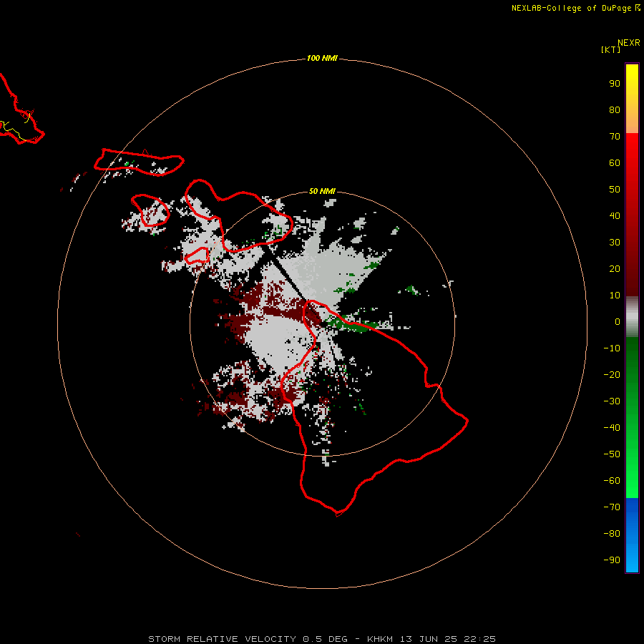This screenshot has height=644, width=644.
Task: Click the 70 value on the velocity scale
Action: pyautogui.click(x=615, y=137)
